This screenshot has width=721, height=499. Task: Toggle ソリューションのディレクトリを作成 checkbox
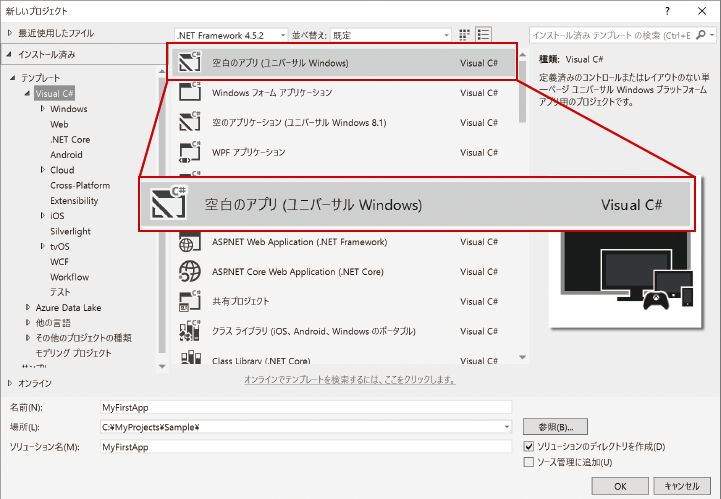[529, 446]
